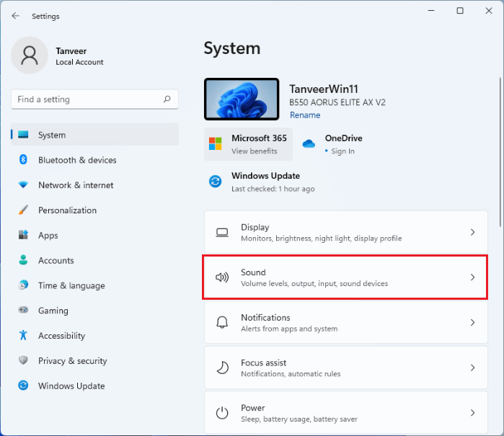Click the Accessibility figure icon
The height and width of the screenshot is (436, 504).
(x=23, y=335)
